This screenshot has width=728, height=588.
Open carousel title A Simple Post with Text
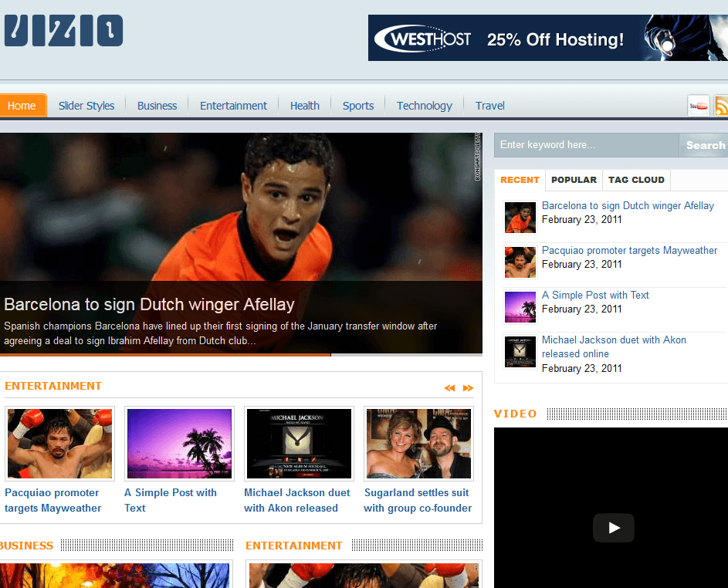point(171,500)
